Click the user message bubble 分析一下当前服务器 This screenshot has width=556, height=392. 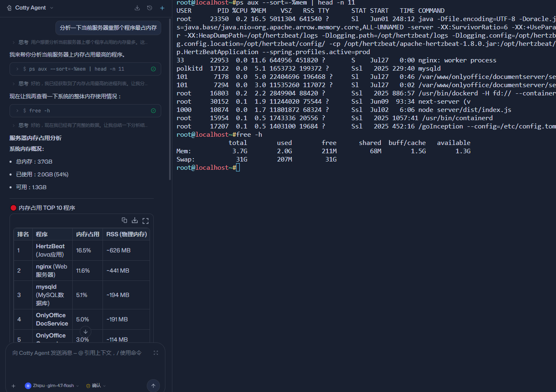tap(108, 28)
